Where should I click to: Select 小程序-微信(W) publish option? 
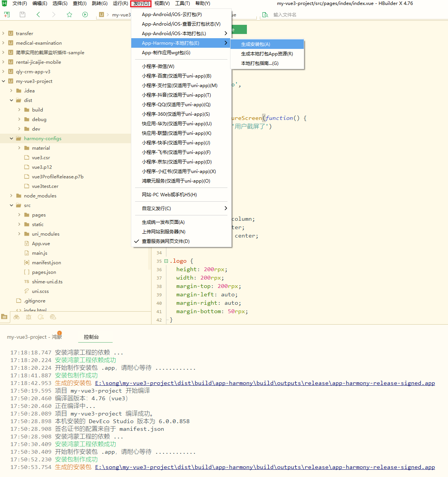click(181, 66)
